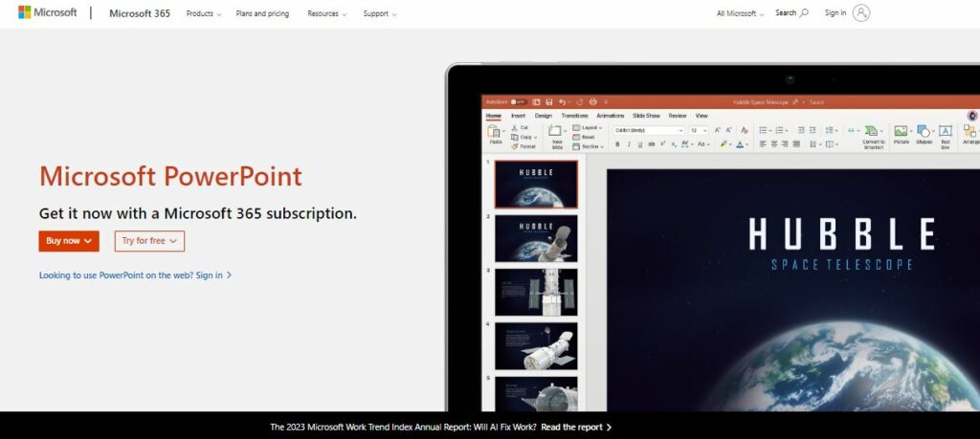Click the New Slide icon

click(555, 130)
